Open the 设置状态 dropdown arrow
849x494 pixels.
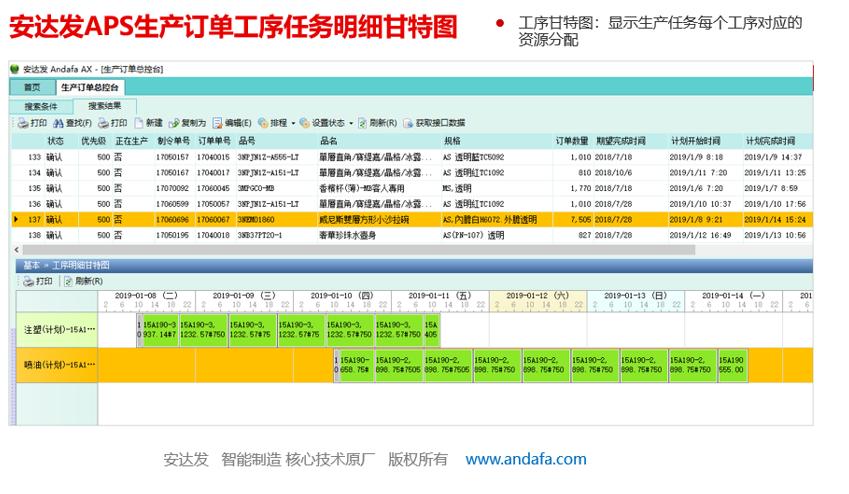(x=351, y=124)
